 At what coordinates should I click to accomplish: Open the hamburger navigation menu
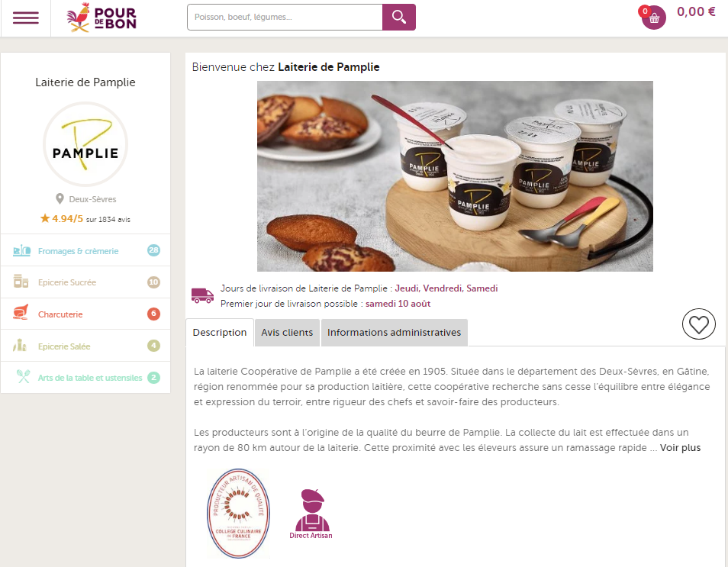pyautogui.click(x=25, y=18)
